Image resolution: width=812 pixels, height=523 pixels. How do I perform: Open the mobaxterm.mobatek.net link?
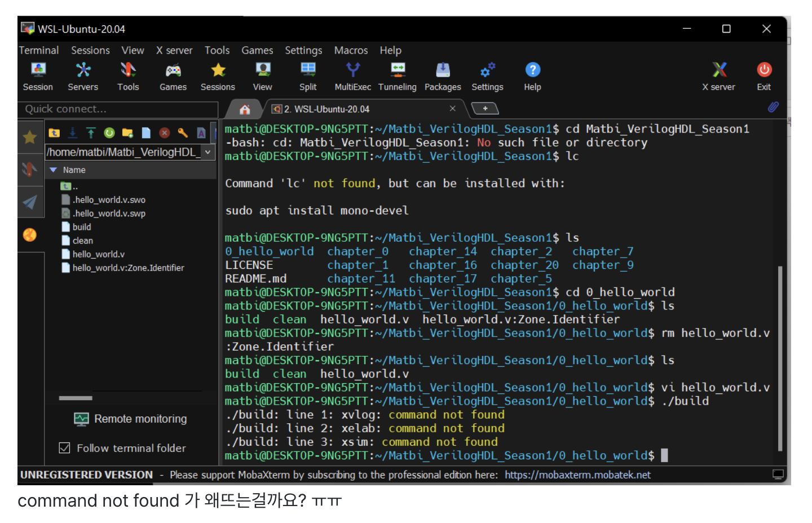(x=577, y=475)
